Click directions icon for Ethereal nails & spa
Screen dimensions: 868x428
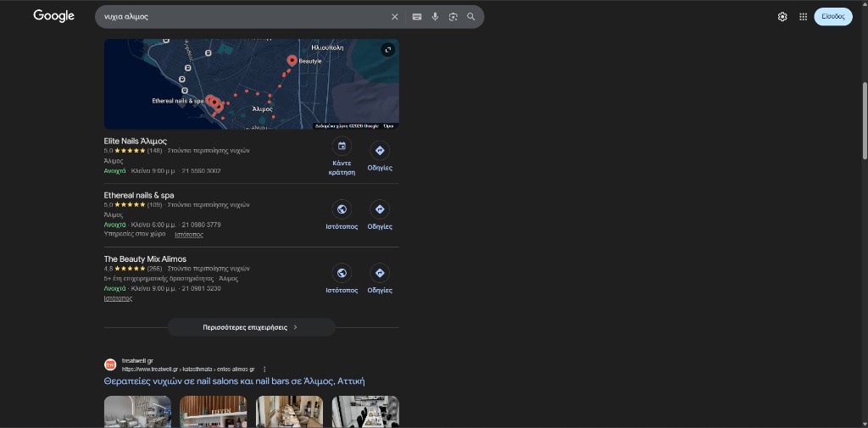(380, 209)
